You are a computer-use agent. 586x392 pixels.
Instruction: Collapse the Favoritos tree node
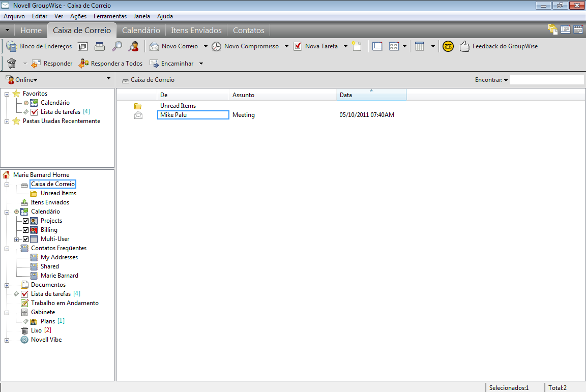(x=7, y=94)
